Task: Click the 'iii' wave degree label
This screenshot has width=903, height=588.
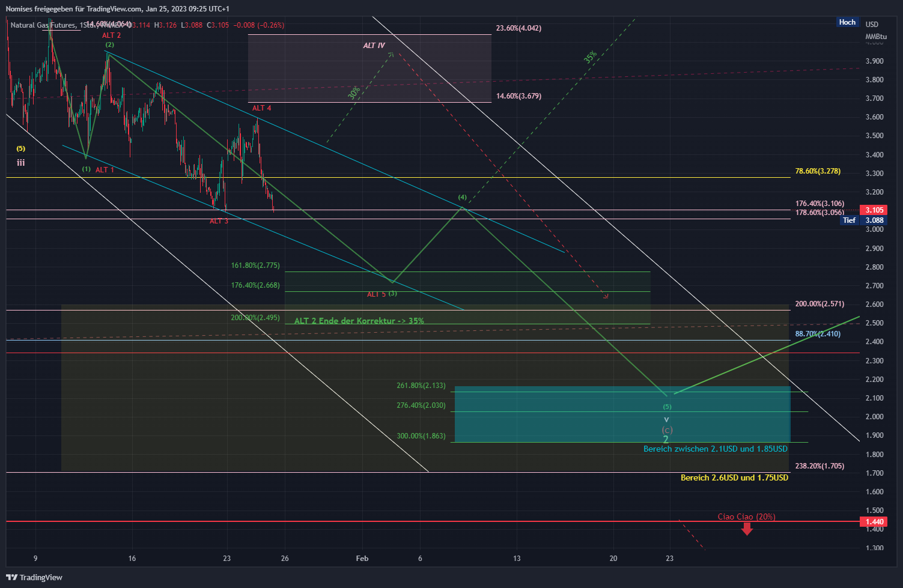Action: tap(21, 163)
